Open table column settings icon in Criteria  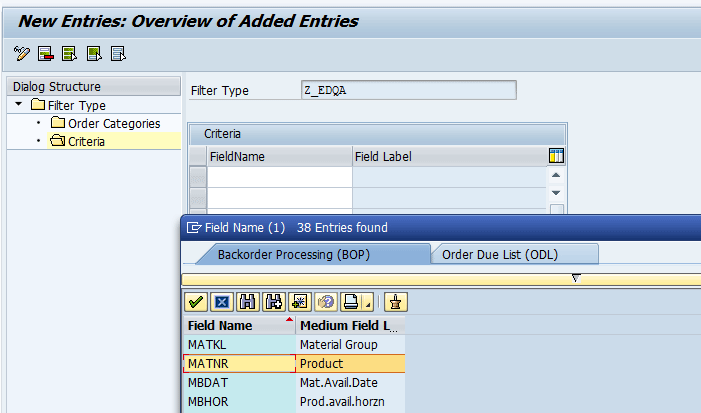pos(557,156)
